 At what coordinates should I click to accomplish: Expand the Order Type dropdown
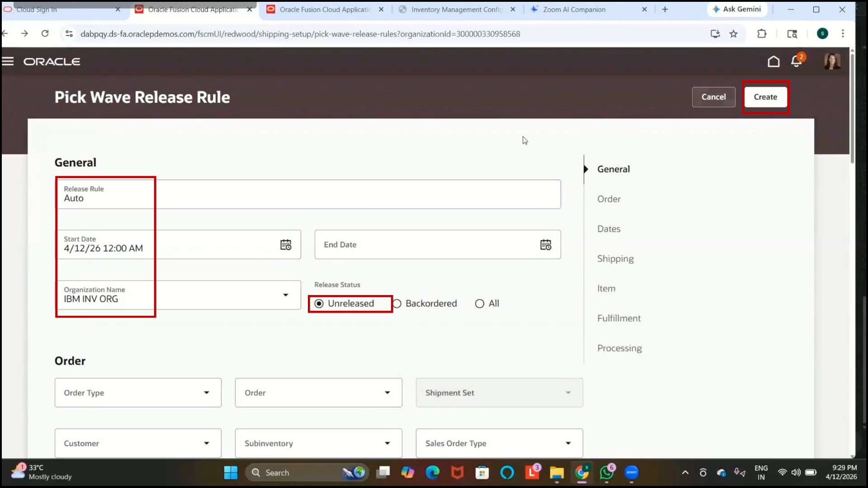point(207,393)
